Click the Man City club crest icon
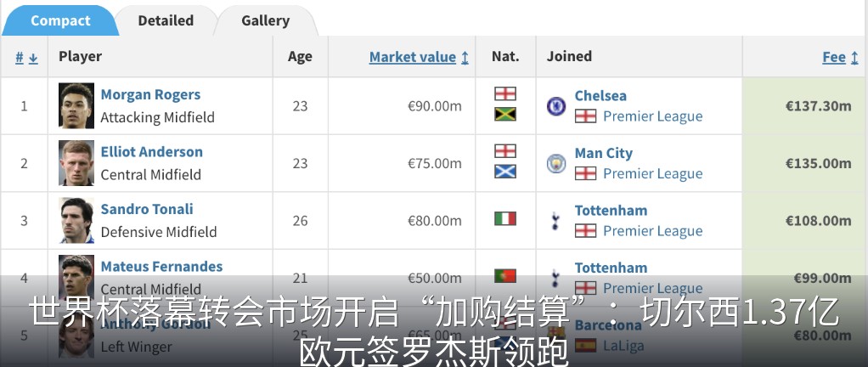The image size is (868, 367). coord(555,163)
